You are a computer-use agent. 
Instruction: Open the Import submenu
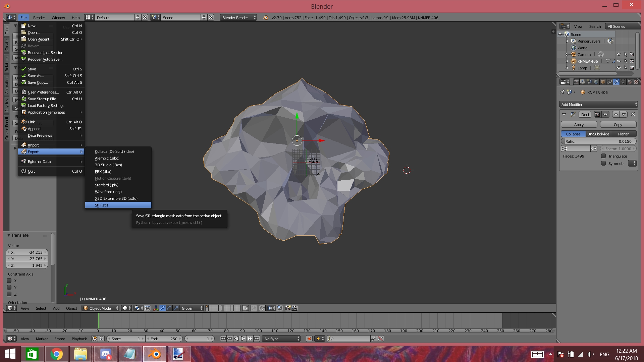click(x=51, y=145)
